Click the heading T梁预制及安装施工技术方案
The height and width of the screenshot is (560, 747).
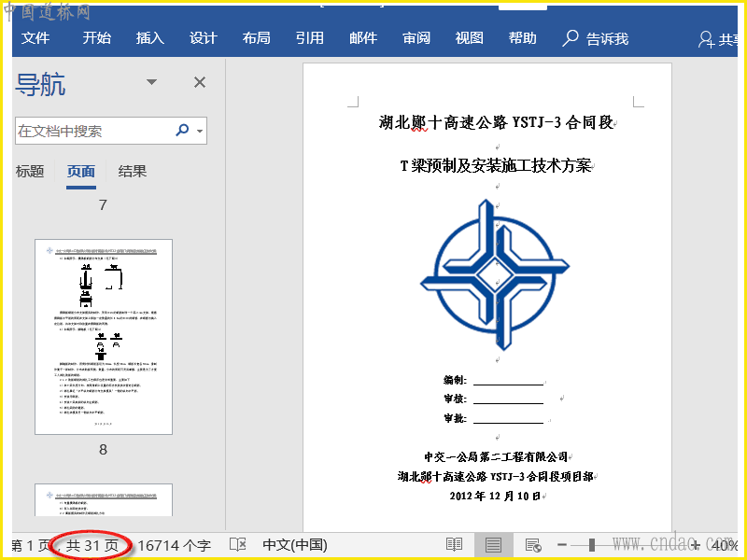[x=496, y=166]
